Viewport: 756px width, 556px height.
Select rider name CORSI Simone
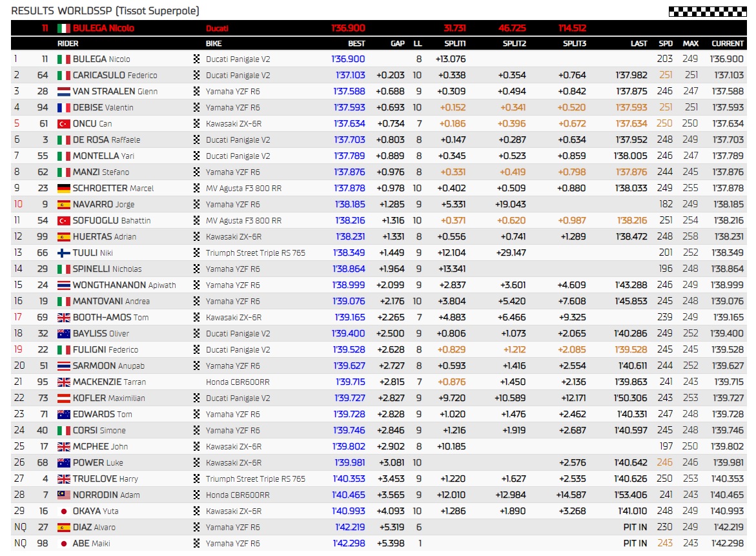click(99, 431)
